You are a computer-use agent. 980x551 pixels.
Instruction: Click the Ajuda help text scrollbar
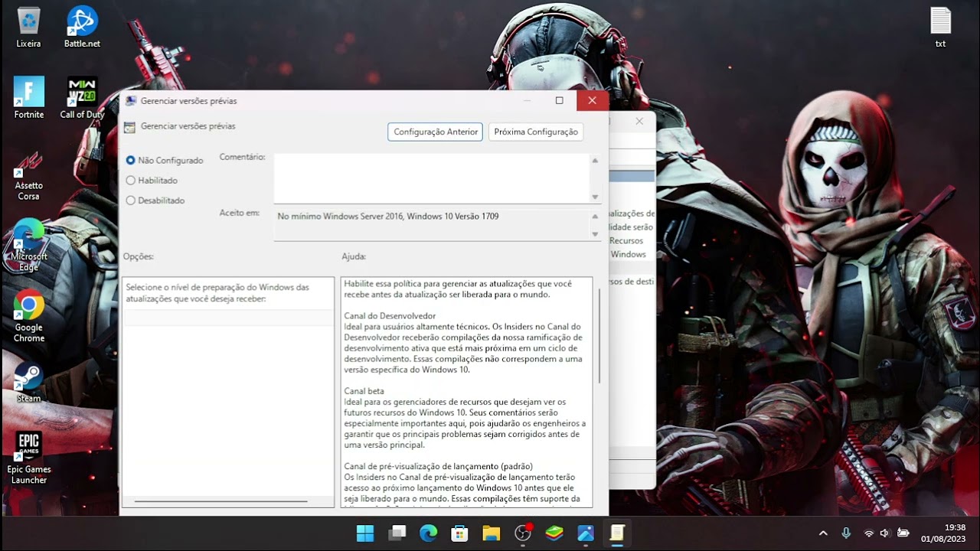(599, 337)
